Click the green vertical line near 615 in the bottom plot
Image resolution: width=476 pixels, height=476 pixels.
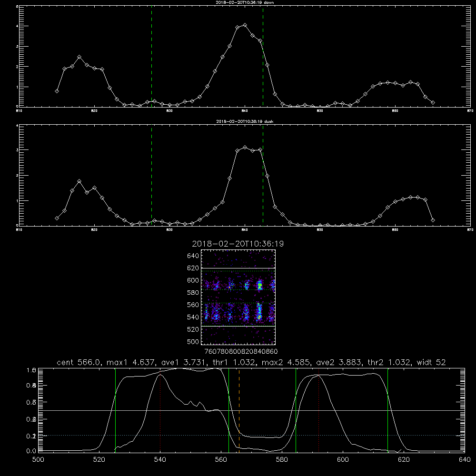tap(387, 410)
